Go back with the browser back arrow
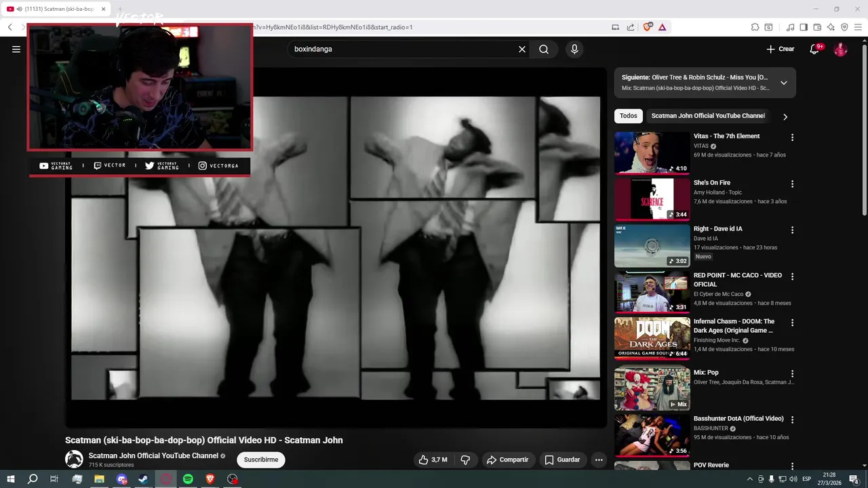The image size is (868, 488). tap(10, 27)
